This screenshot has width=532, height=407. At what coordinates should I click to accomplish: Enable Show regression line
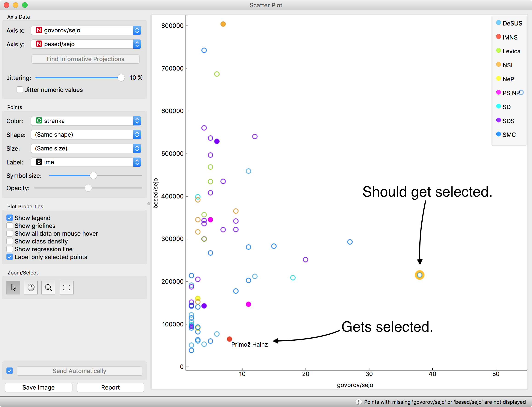point(9,249)
